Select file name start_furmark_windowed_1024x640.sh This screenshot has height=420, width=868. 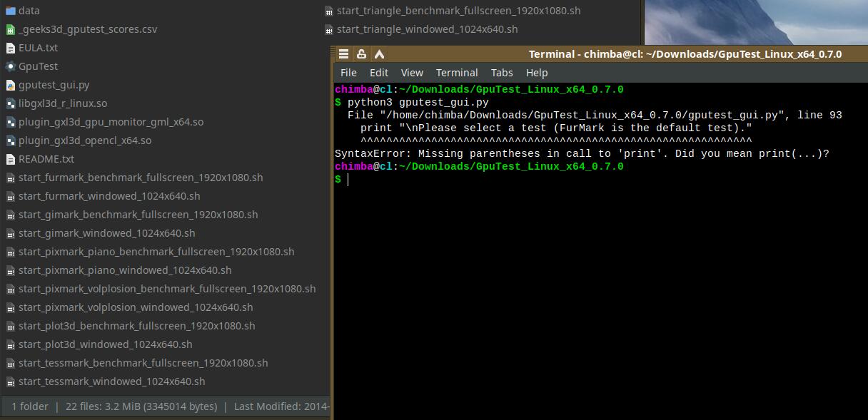(x=109, y=196)
